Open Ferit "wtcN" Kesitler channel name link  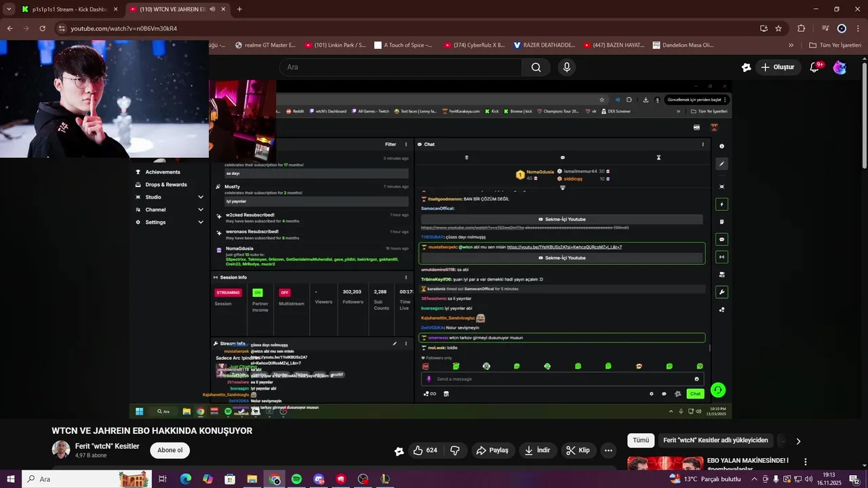coord(107,446)
